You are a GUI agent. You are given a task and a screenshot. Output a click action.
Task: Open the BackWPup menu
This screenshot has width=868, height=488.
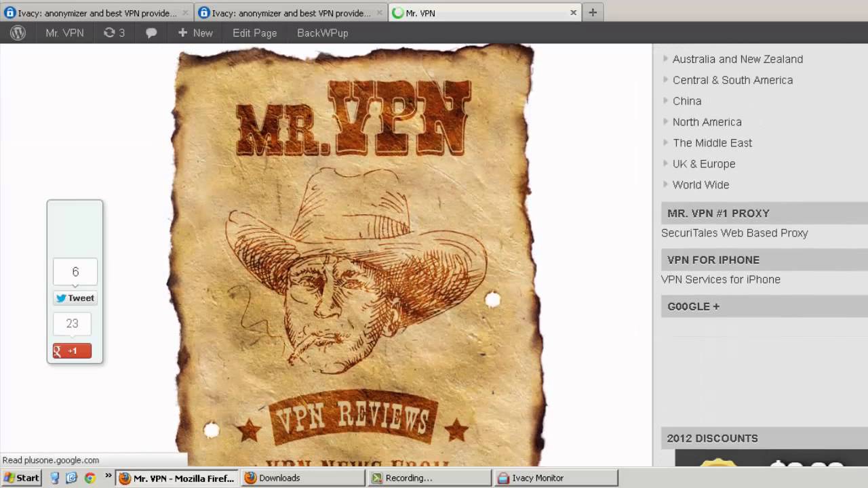click(322, 33)
